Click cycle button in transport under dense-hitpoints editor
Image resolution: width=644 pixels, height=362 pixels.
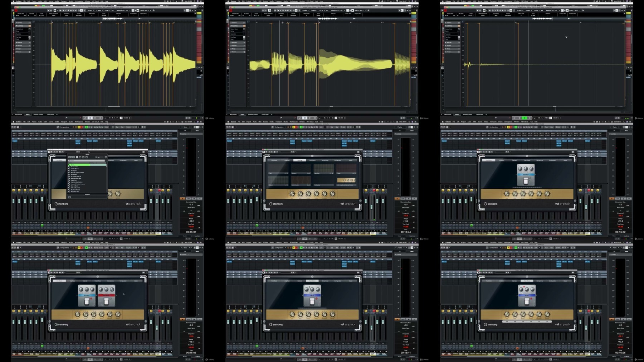coord(85,118)
